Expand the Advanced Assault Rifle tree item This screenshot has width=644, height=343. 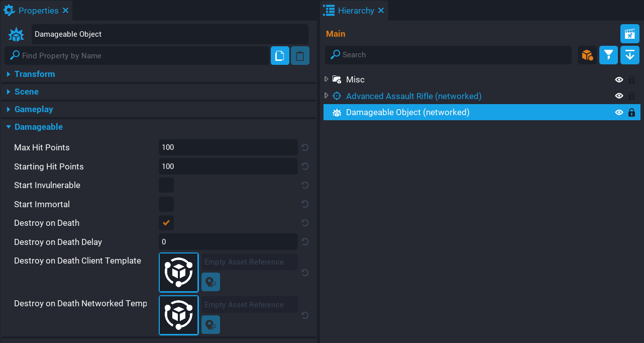pos(327,96)
